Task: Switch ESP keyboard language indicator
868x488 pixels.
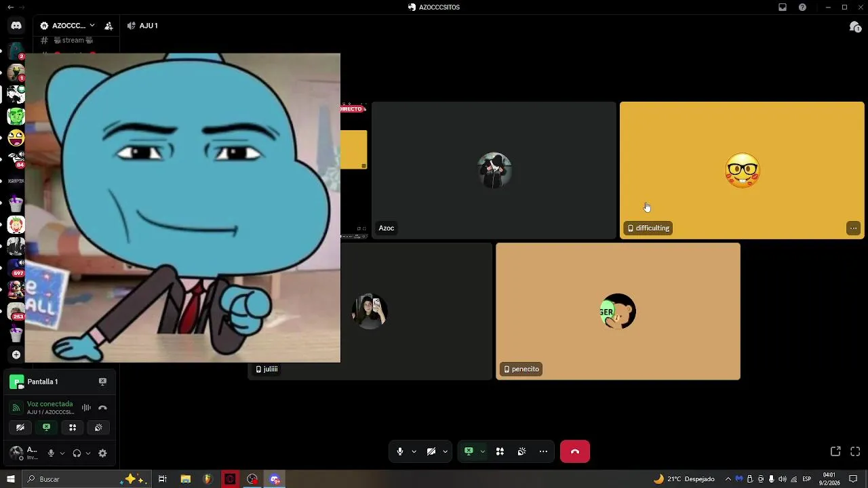Action: tap(807, 479)
